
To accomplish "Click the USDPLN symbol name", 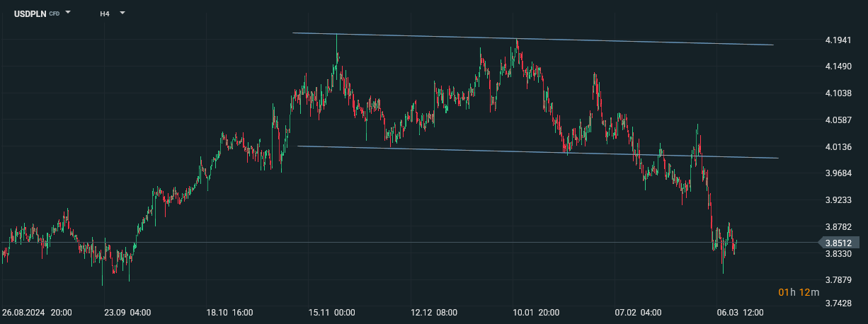I will point(30,13).
